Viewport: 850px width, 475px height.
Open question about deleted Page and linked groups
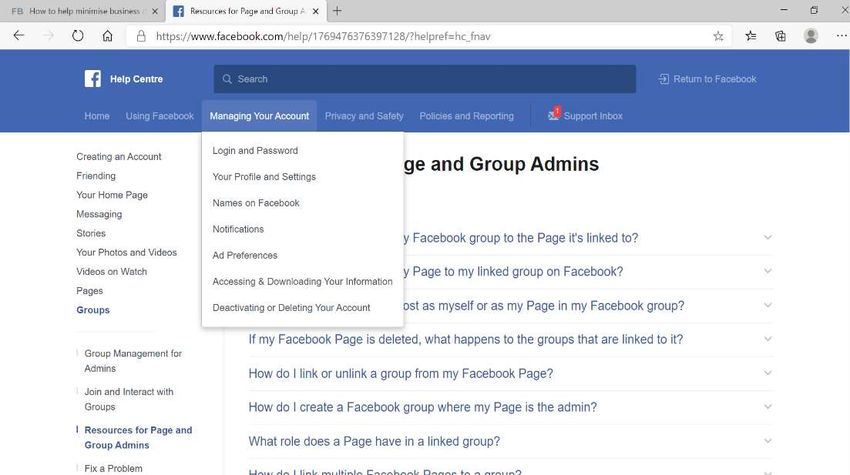[466, 339]
